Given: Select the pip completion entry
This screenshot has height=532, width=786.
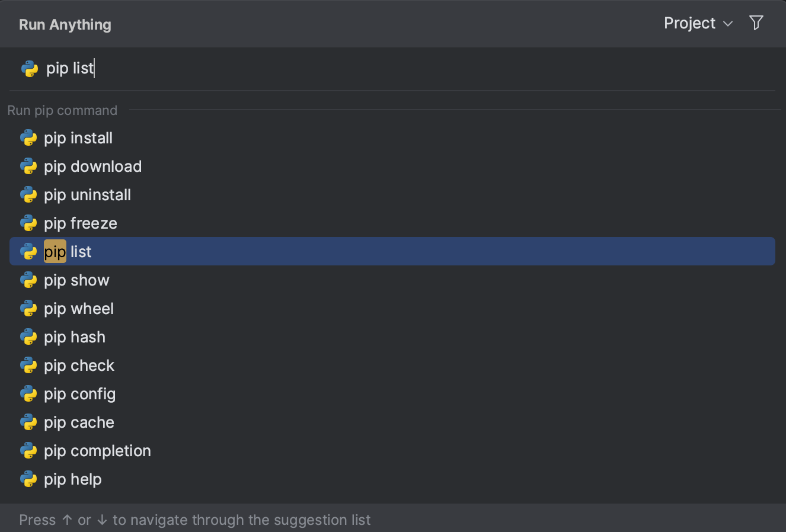Looking at the screenshot, I should point(97,450).
